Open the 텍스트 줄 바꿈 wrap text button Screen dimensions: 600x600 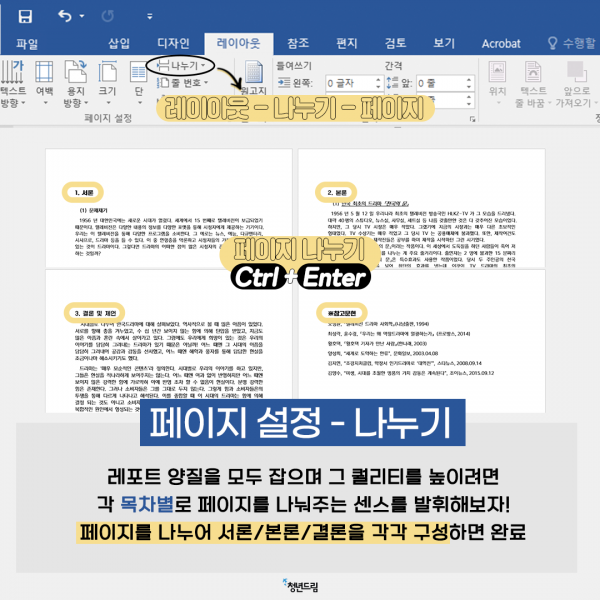click(533, 84)
